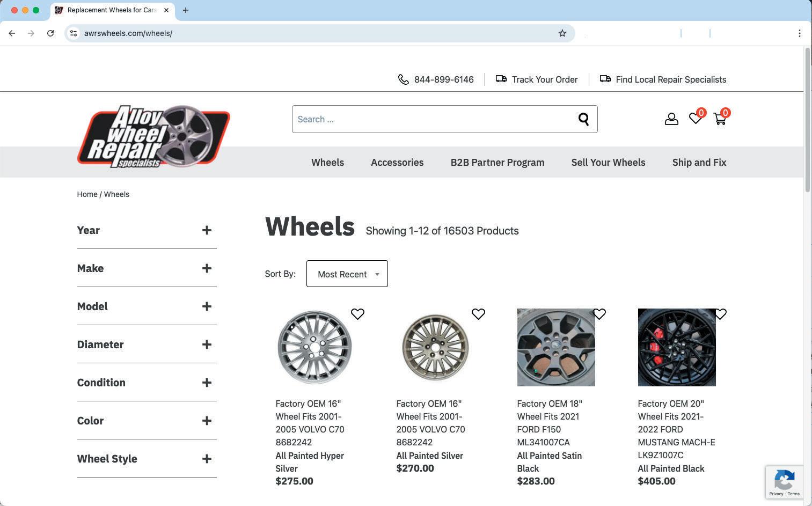Click the $405.00 price
This screenshot has width=812, height=506.
point(656,481)
